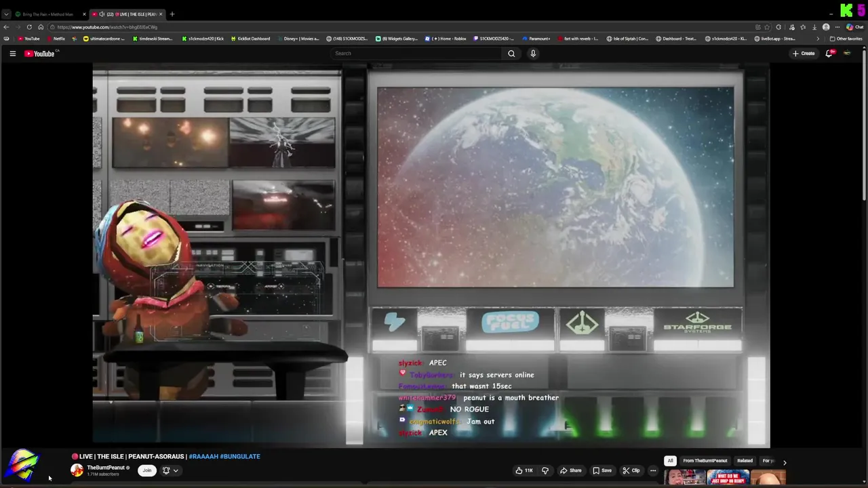
Task: Create a Clip of the stream
Action: [631, 470]
